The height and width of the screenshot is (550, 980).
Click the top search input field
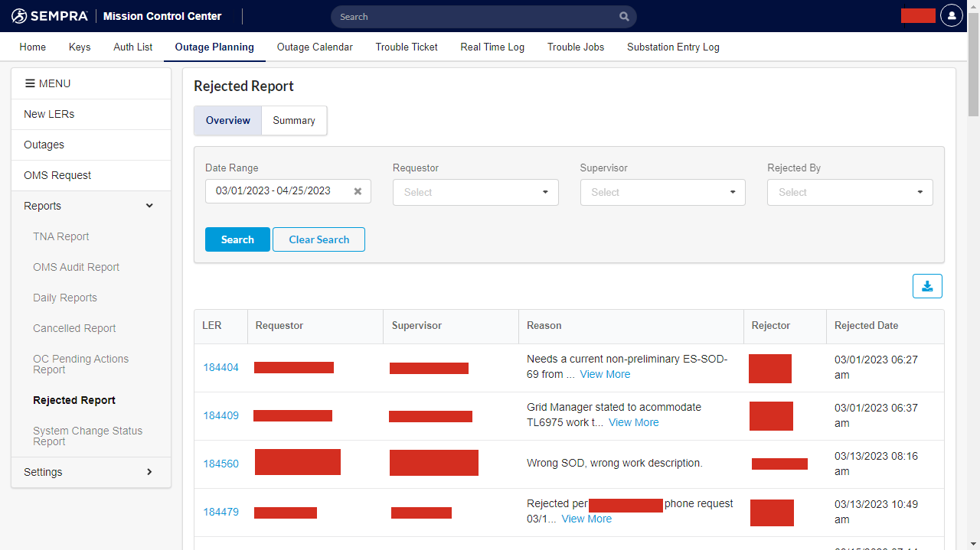[475, 17]
